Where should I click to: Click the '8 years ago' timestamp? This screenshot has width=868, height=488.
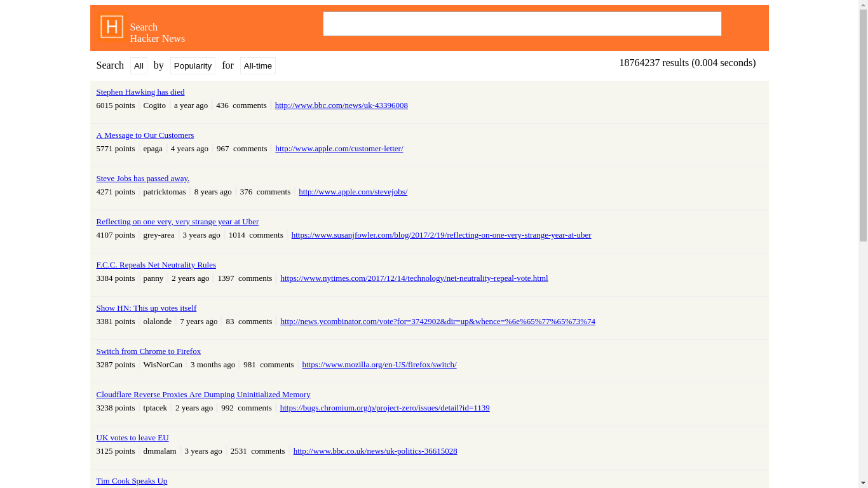pos(213,192)
